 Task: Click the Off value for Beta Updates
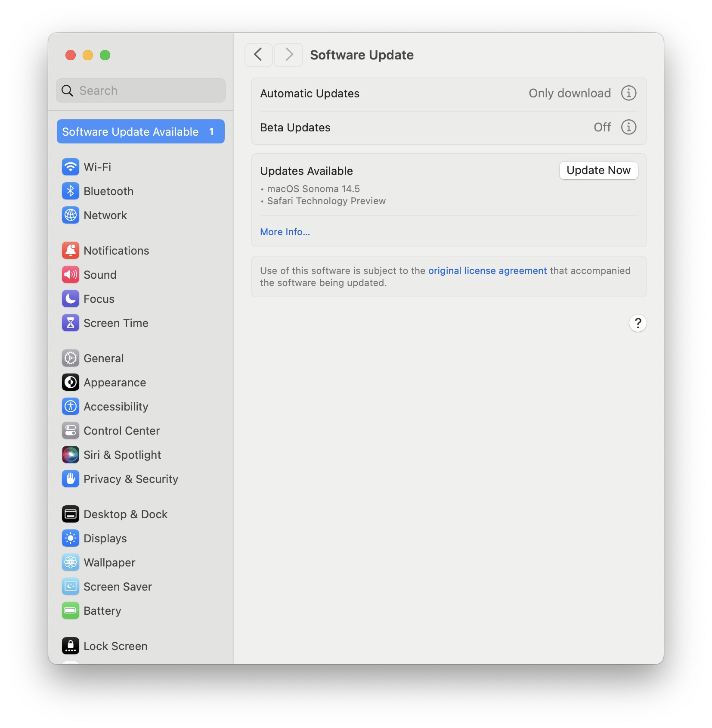602,127
